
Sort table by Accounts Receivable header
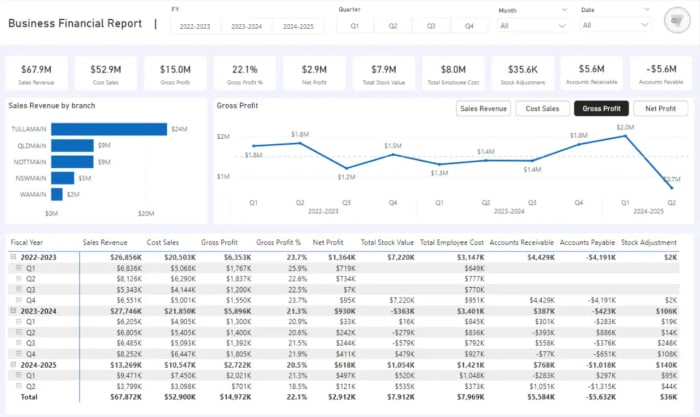click(521, 242)
